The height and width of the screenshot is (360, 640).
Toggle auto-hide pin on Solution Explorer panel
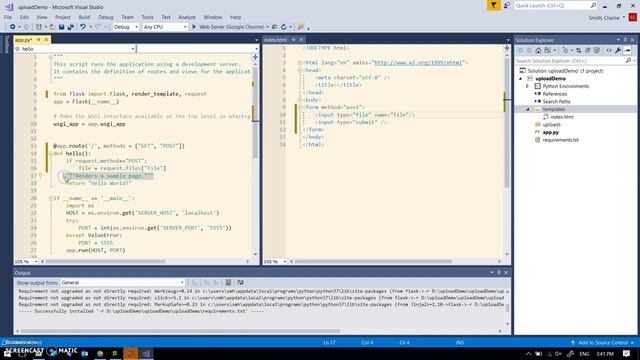point(625,40)
